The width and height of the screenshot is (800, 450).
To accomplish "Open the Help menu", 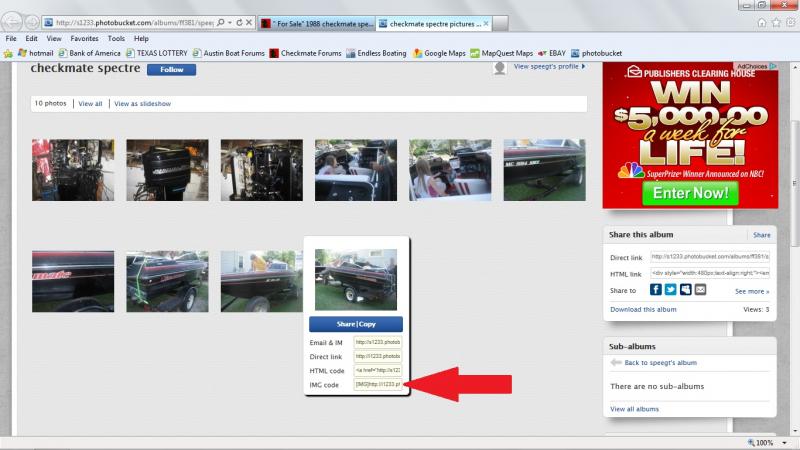I will click(x=141, y=38).
